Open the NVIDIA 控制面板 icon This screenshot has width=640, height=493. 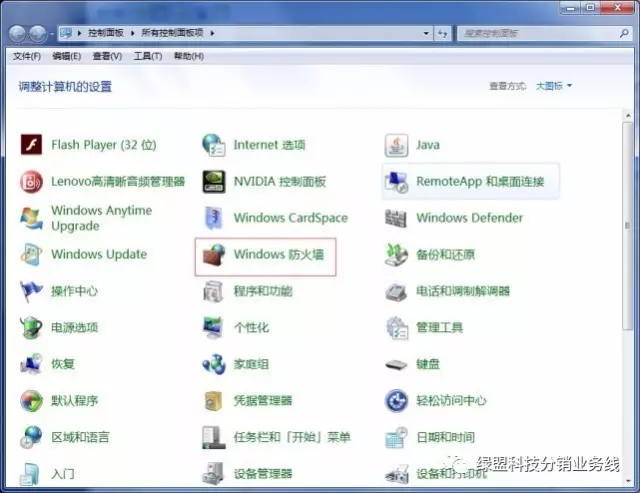tap(214, 182)
